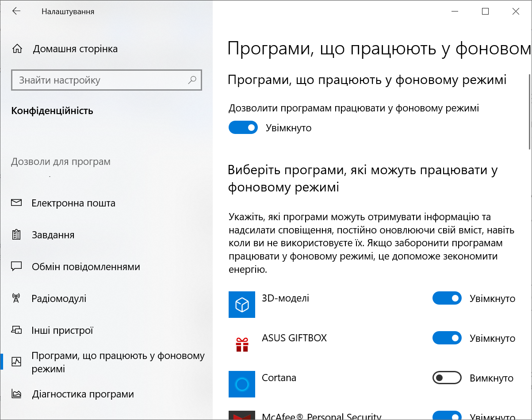Click the back arrow icon

[16, 11]
